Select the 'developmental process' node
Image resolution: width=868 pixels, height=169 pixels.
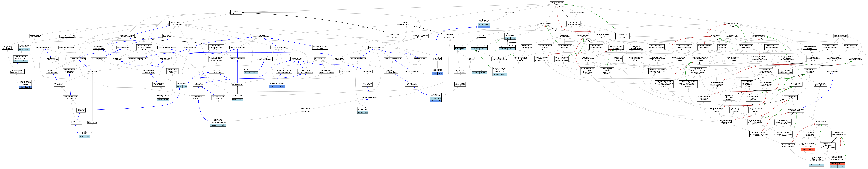(236, 12)
